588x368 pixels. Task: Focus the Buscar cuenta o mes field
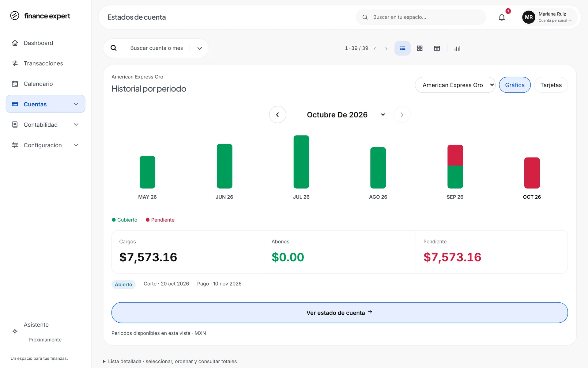(156, 48)
